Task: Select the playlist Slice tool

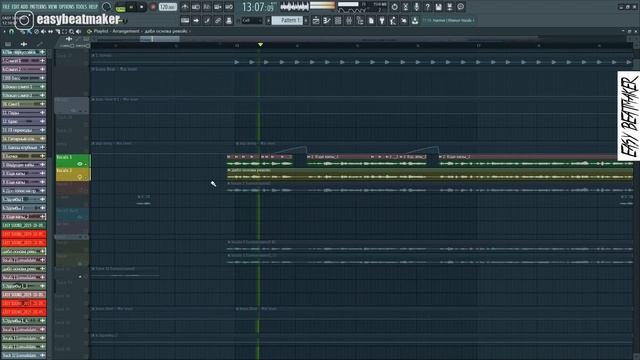Action: tap(58, 31)
